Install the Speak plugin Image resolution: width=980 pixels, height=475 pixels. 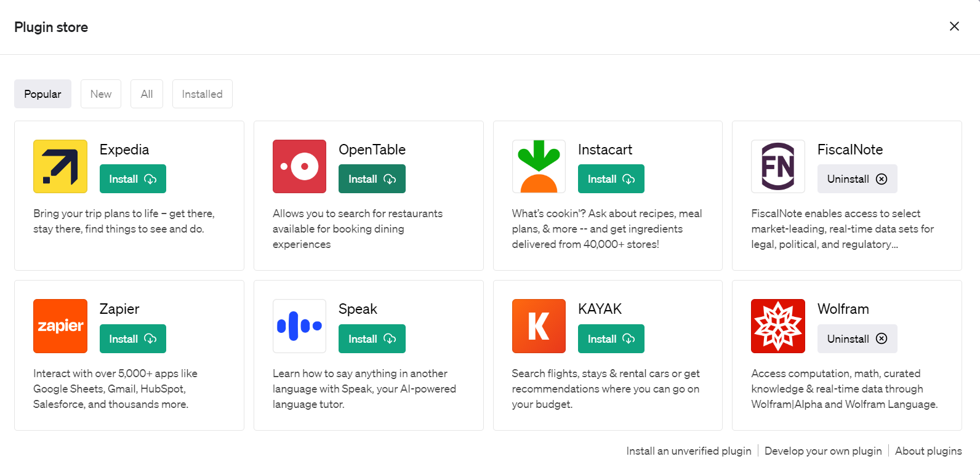(x=372, y=339)
